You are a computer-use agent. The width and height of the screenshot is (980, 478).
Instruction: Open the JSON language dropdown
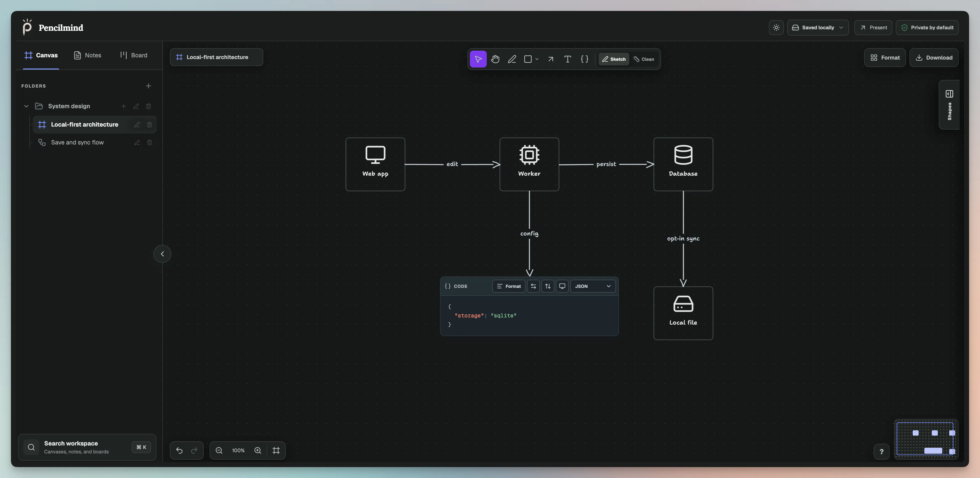pyautogui.click(x=593, y=286)
